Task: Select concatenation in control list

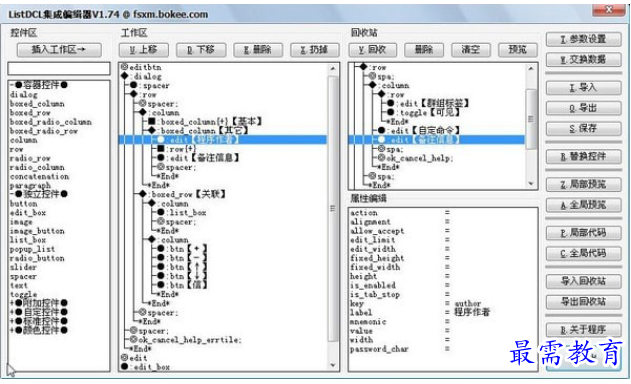Action: click(x=39, y=176)
